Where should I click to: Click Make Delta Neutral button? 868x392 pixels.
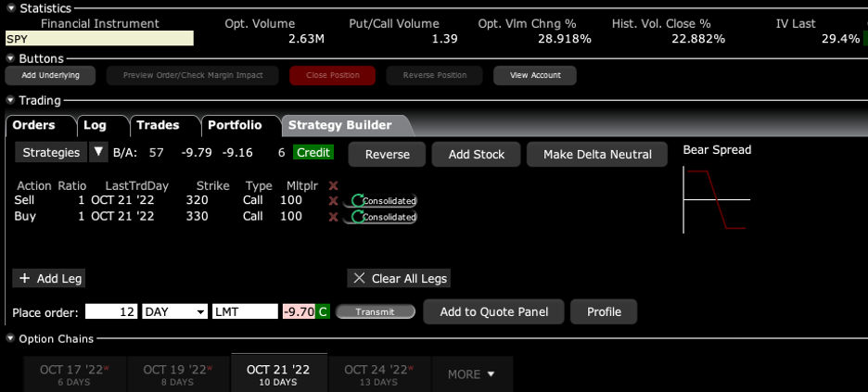tap(597, 154)
